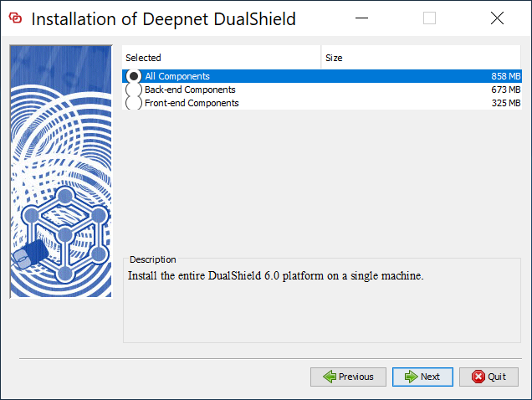532x400 pixels.
Task: Click the Size column header
Action: [x=421, y=58]
